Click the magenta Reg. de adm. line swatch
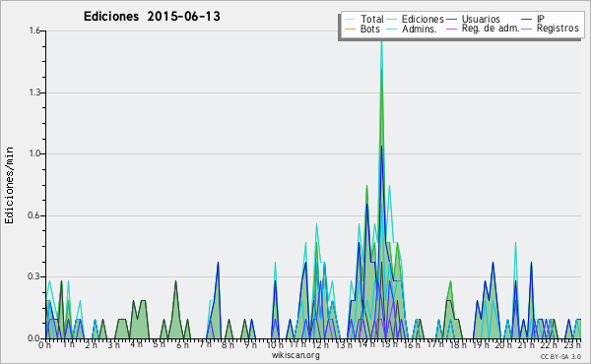 pyautogui.click(x=451, y=29)
